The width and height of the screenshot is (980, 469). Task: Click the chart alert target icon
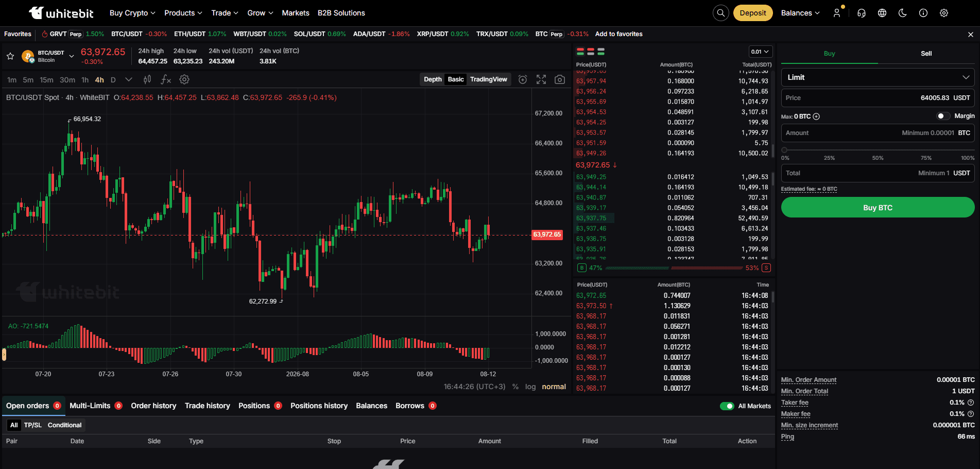pyautogui.click(x=523, y=79)
